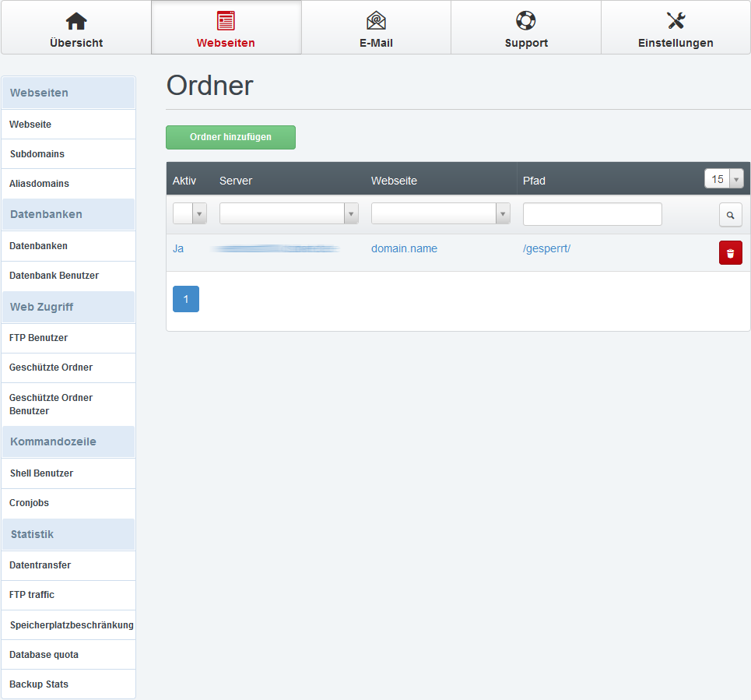Click the Pfad filter text field
Viewport: 751px width, 700px height.
(592, 214)
